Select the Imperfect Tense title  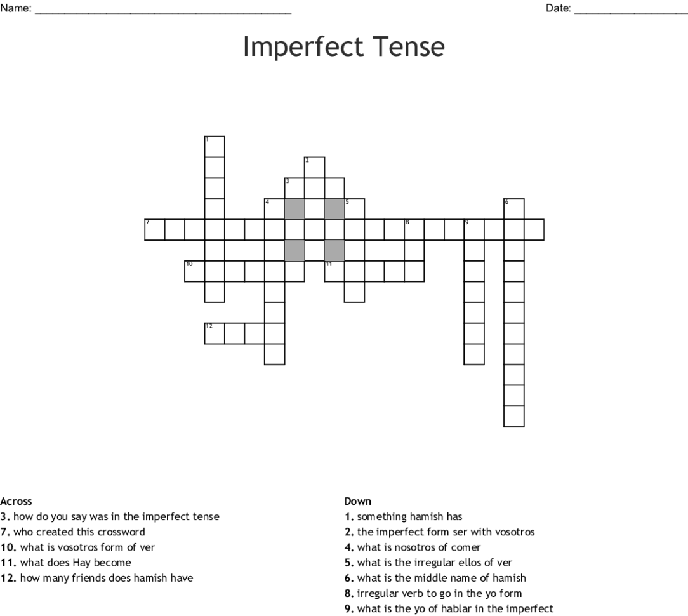pyautogui.click(x=344, y=48)
